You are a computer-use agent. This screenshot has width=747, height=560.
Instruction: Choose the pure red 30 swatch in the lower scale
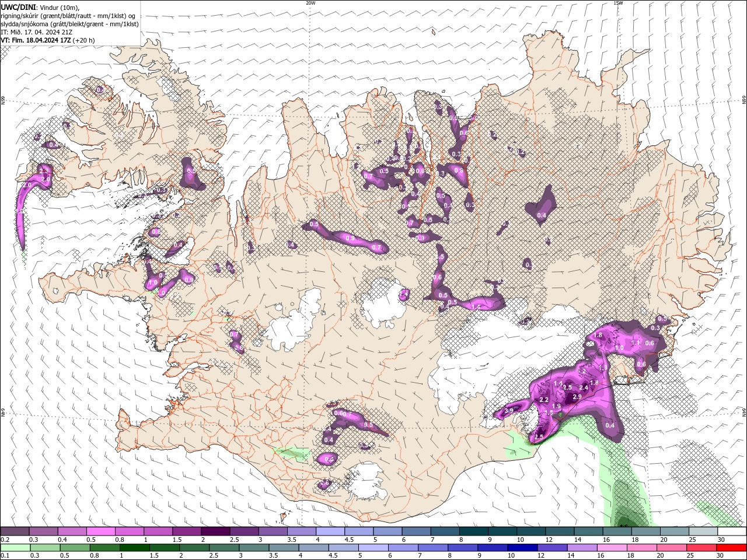(731, 548)
